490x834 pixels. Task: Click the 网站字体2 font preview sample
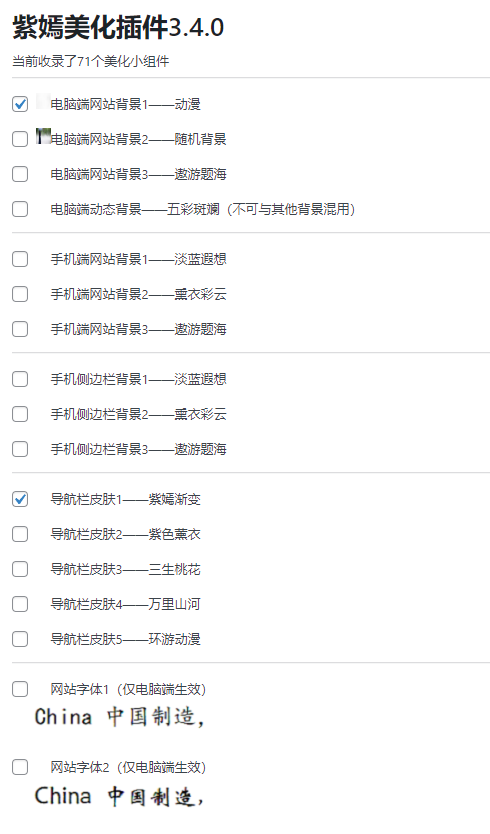pos(120,796)
